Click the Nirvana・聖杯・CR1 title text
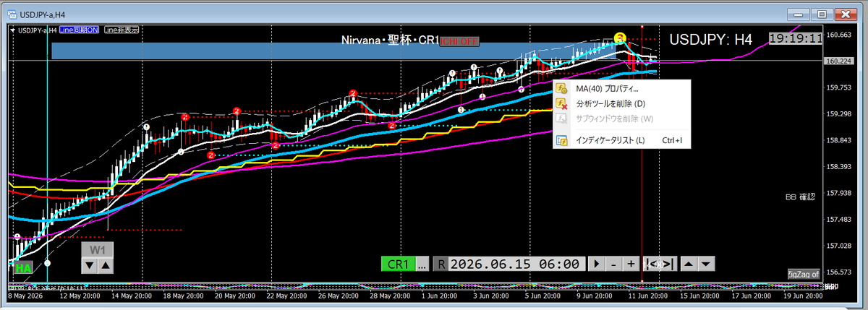868x310 pixels. tap(391, 40)
